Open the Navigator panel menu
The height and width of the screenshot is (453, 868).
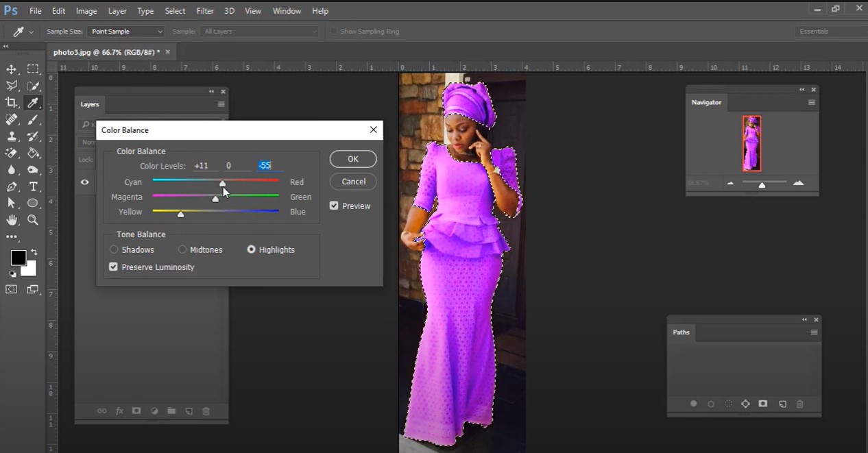point(811,103)
